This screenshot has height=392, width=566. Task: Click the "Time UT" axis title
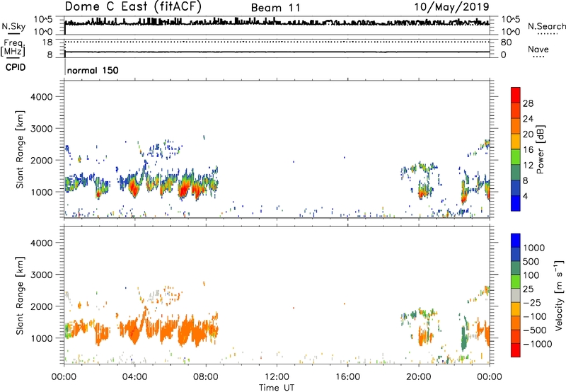[277, 388]
